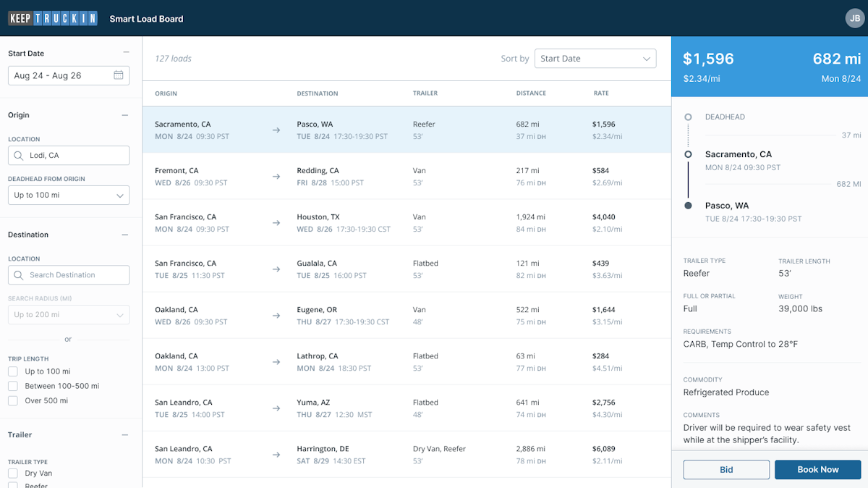Open the Sort by Start Date dropdown
The height and width of the screenshot is (488, 868).
click(x=595, y=59)
